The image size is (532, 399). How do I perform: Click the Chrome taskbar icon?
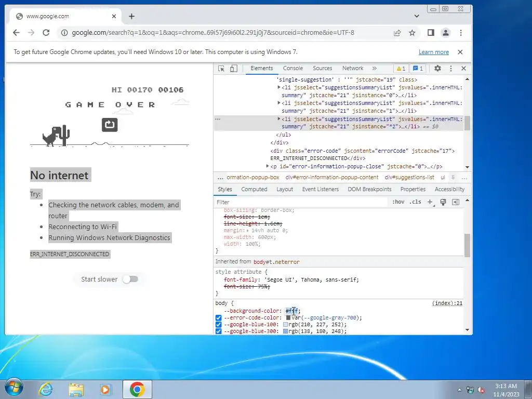(137, 389)
